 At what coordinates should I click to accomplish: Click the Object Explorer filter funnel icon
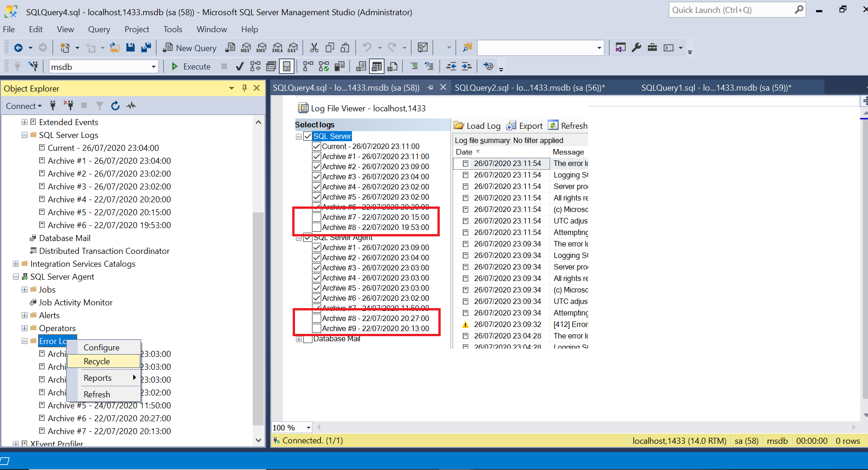click(99, 106)
